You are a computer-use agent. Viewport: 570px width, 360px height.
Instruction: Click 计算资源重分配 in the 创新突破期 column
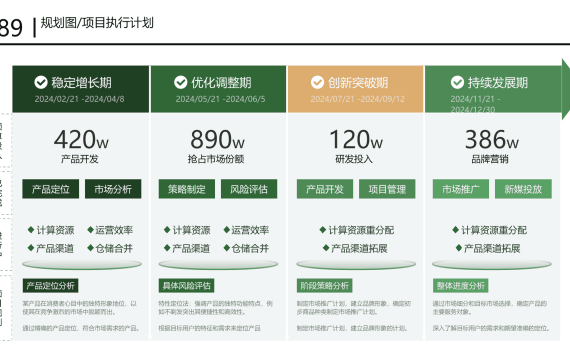[357, 230]
